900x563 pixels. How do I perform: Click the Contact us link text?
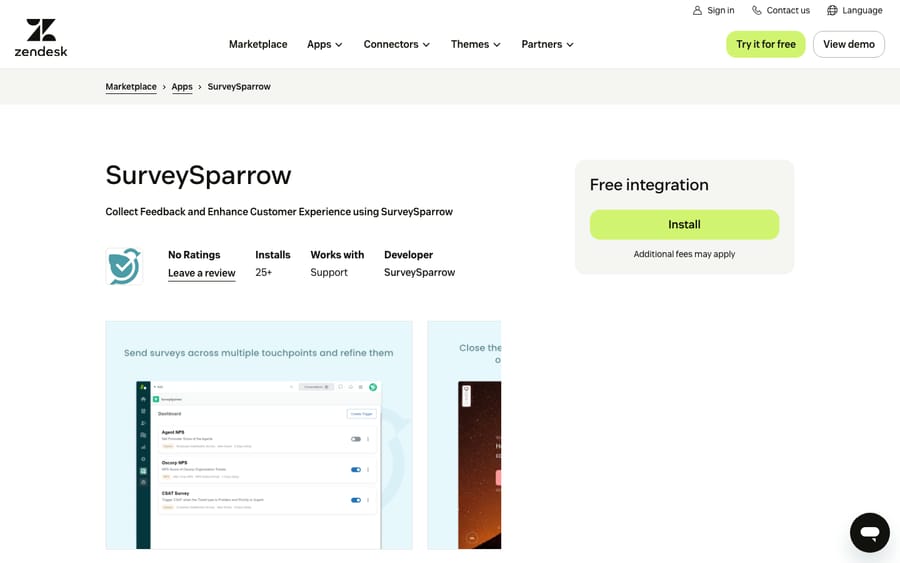(788, 10)
